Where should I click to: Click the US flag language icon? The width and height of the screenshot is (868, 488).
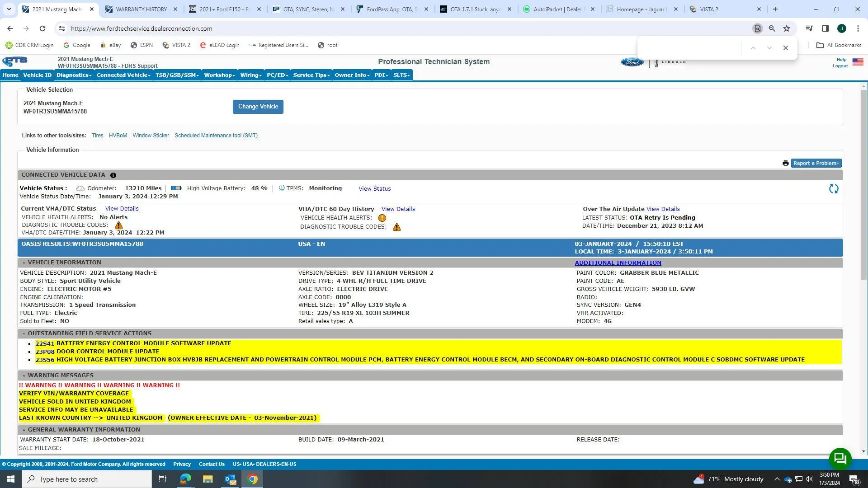(858, 62)
